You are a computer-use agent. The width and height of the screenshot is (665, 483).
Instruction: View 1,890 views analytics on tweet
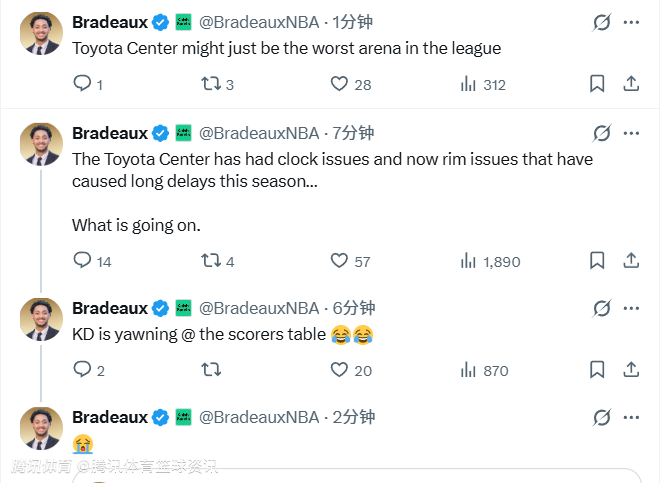(467, 261)
